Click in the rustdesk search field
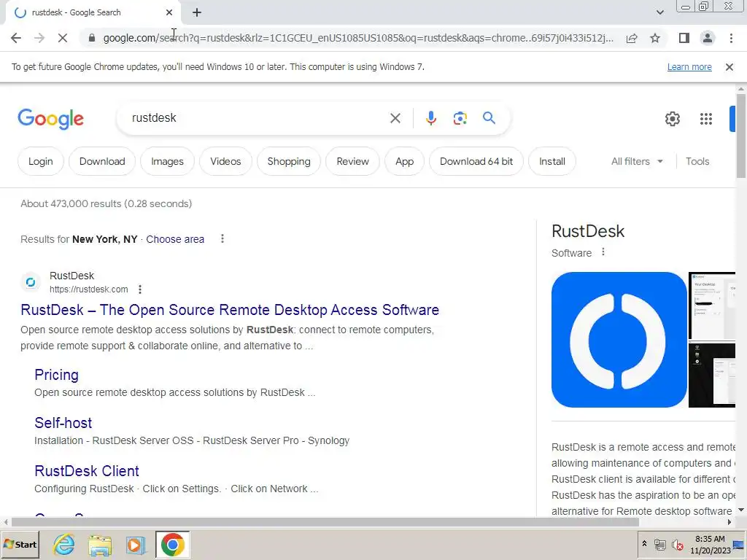Screen dimensions: 747x560 [x=258, y=118]
